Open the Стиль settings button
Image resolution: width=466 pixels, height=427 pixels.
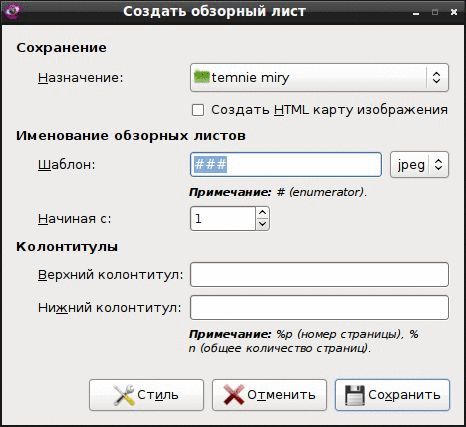coord(146,395)
